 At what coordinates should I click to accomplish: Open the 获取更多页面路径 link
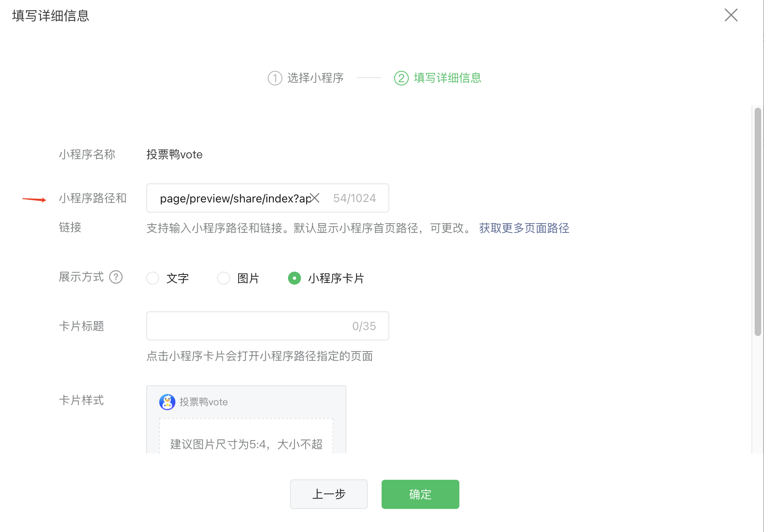click(524, 228)
